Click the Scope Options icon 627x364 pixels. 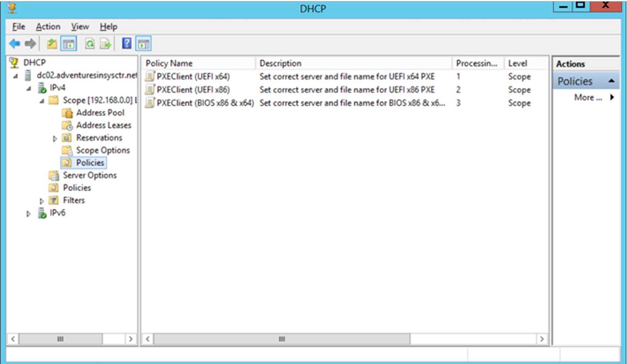click(67, 150)
